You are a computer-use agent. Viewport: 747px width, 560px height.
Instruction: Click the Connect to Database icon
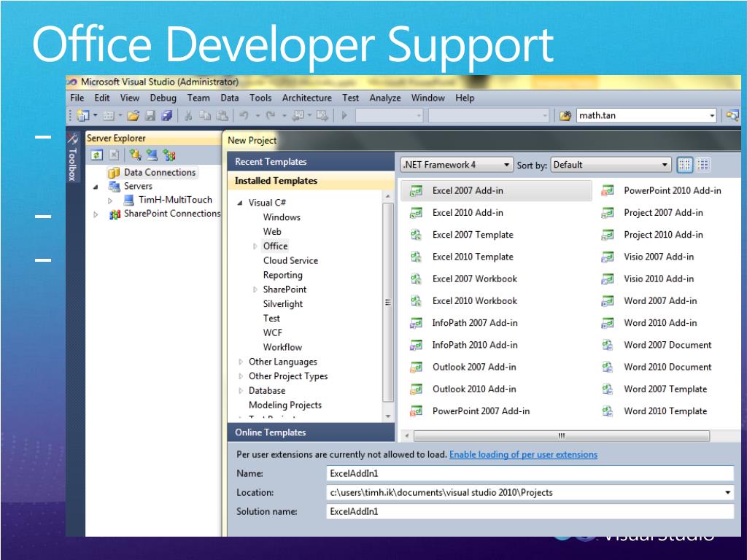pyautogui.click(x=135, y=155)
